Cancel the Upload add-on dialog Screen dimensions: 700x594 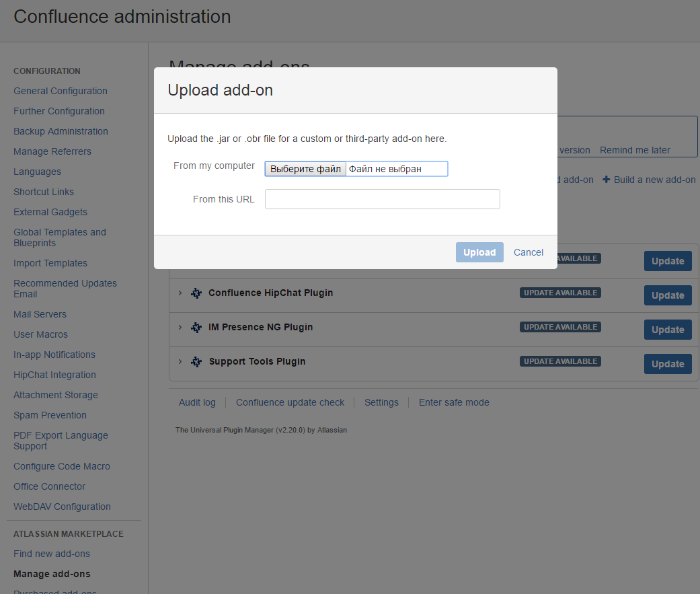528,252
